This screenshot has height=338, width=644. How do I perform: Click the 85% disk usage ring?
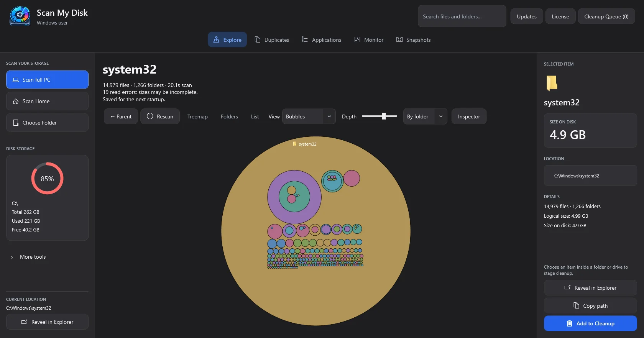47,179
